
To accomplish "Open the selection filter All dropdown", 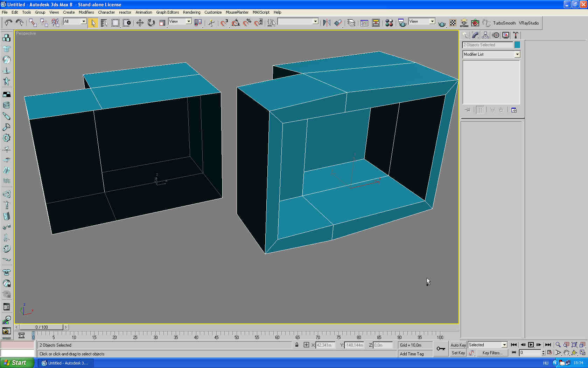I will tap(84, 21).
